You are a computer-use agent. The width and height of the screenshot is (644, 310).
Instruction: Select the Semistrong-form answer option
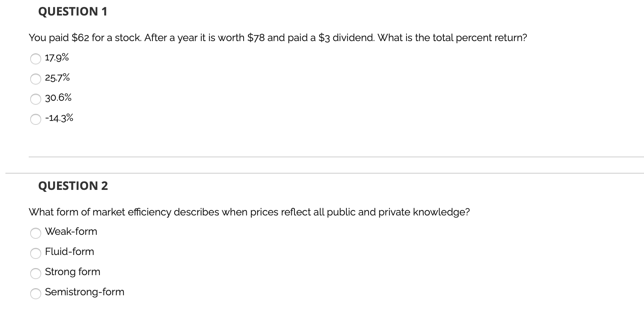tap(36, 294)
